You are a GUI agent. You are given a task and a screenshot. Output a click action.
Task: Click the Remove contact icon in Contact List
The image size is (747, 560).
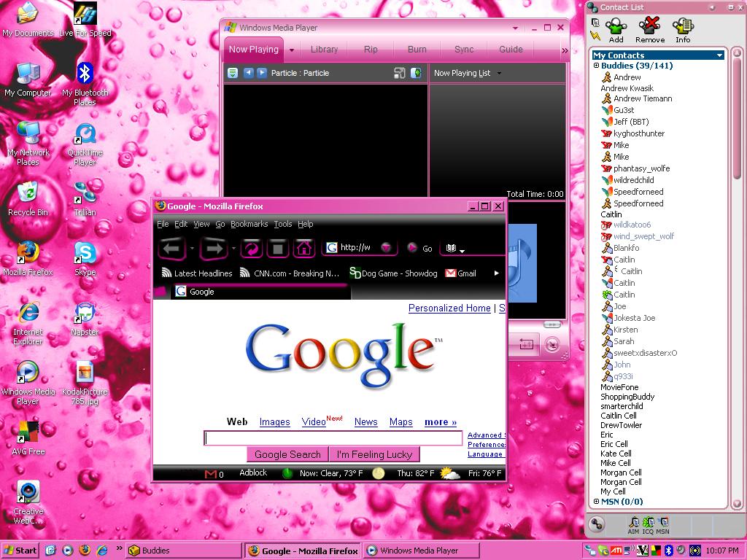(x=650, y=30)
